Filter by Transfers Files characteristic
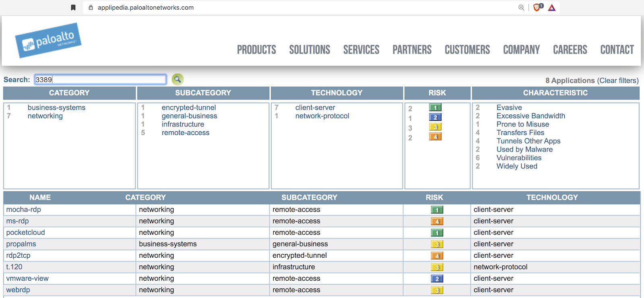 click(520, 133)
